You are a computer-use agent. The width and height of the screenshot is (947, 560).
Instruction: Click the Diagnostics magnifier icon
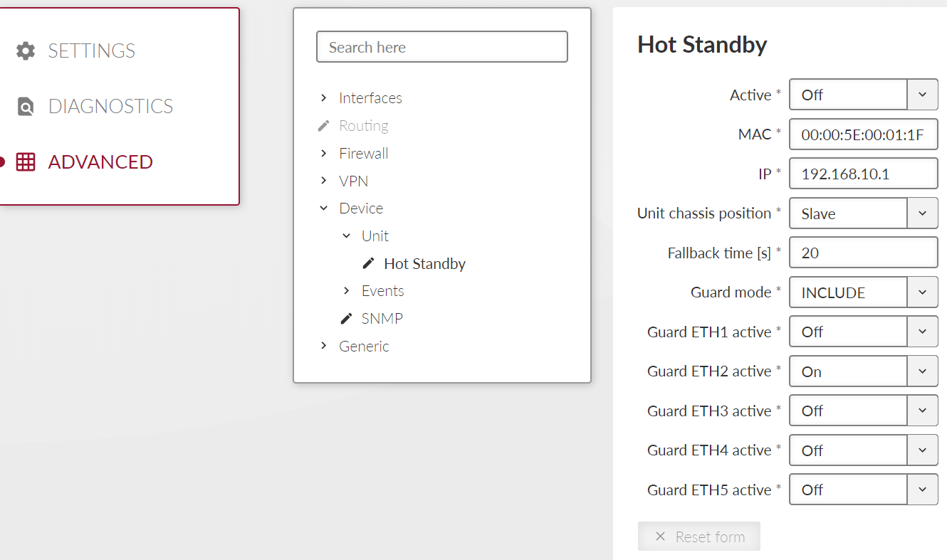(26, 106)
